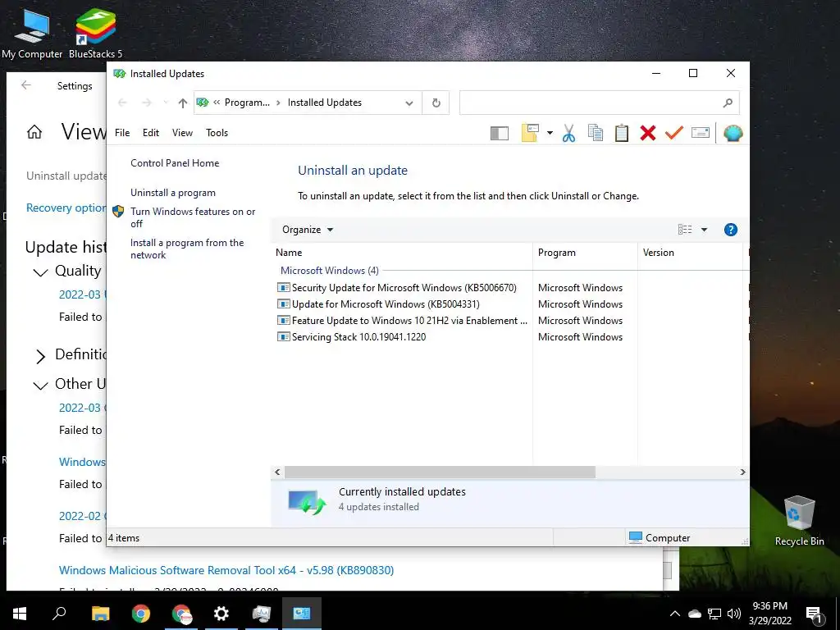Click the Refresh button in address bar

coord(436,103)
